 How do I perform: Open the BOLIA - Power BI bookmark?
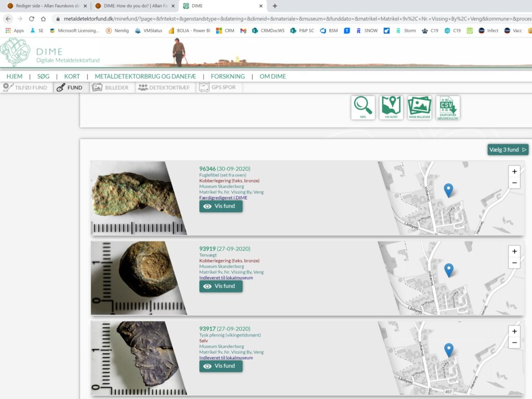[189, 31]
